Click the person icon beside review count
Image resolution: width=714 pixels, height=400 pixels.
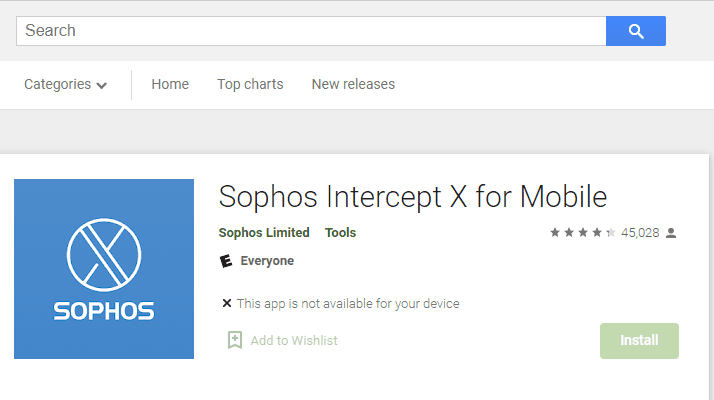(671, 233)
